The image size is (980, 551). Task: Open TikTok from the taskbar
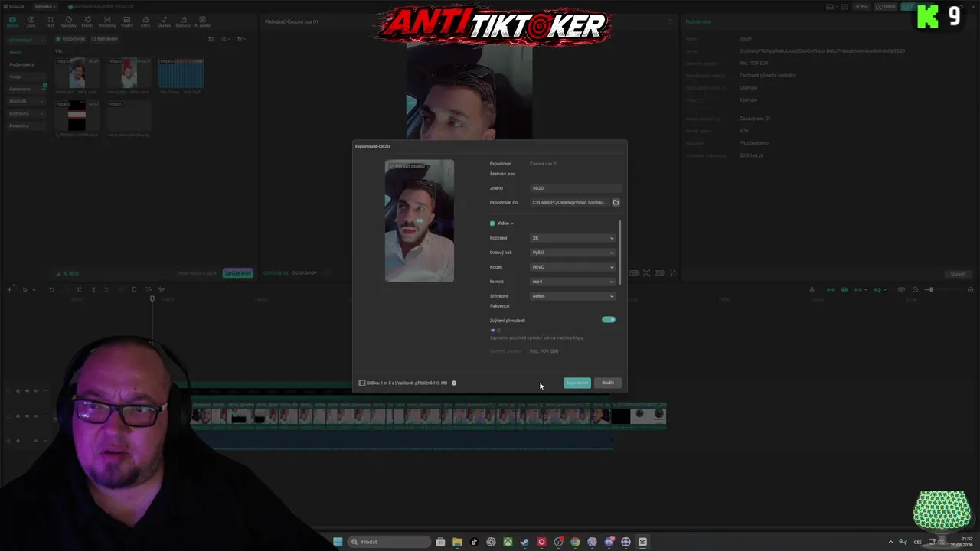pos(474,542)
